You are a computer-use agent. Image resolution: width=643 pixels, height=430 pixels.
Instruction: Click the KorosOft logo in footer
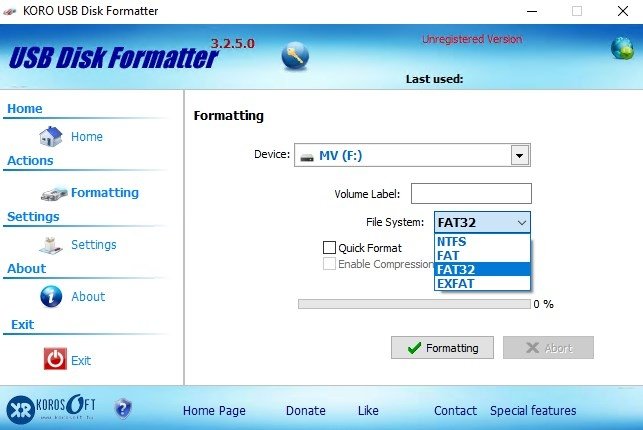coord(51,407)
